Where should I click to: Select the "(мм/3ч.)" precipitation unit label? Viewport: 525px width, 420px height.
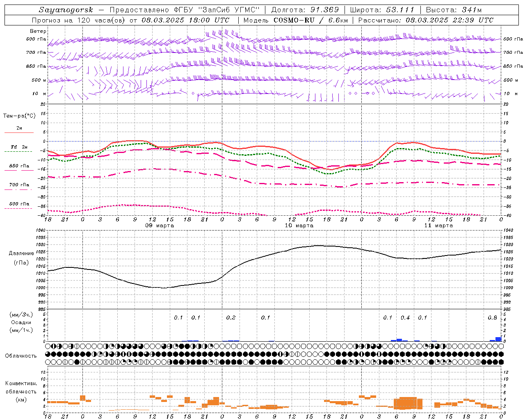(x=21, y=315)
